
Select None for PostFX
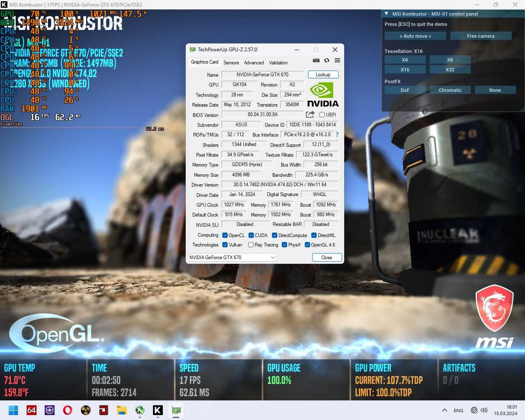[x=495, y=90]
